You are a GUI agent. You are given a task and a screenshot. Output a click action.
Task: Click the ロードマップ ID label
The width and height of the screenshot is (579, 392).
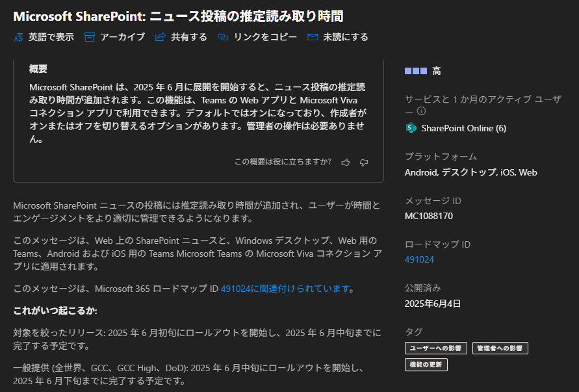click(437, 244)
